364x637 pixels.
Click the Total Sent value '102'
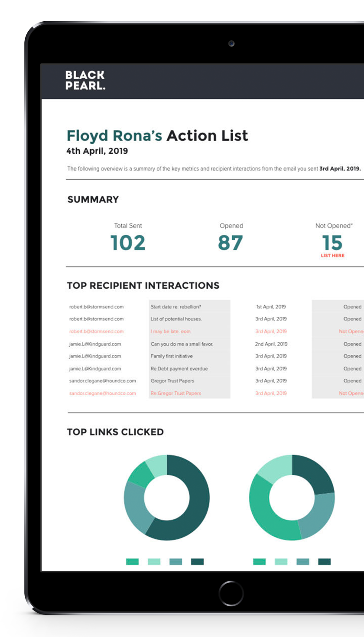coord(128,243)
